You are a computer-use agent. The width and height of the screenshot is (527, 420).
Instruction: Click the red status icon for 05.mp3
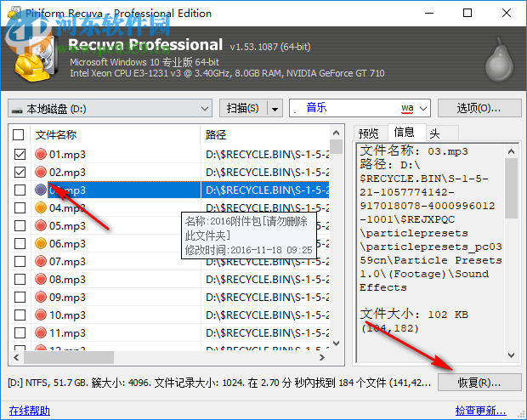click(x=41, y=225)
